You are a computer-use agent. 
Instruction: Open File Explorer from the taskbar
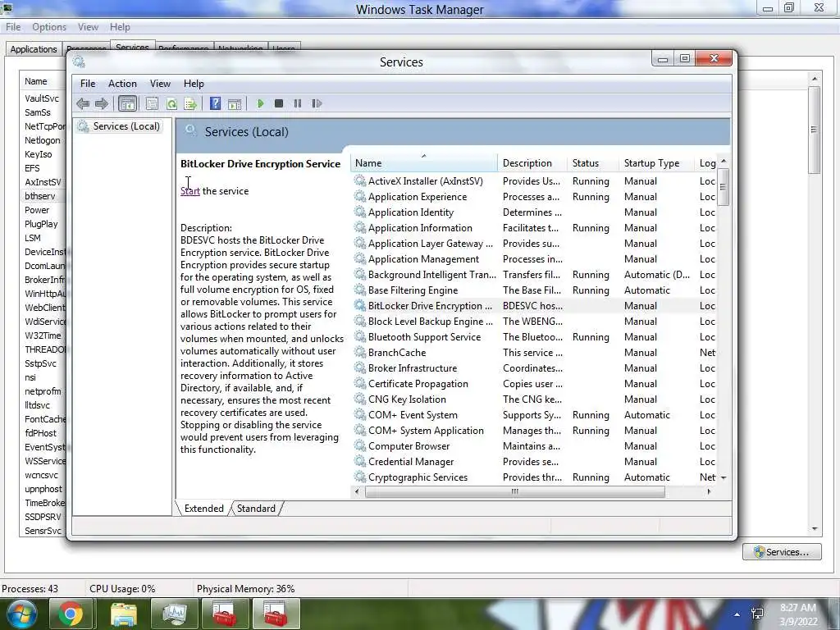tap(123, 614)
